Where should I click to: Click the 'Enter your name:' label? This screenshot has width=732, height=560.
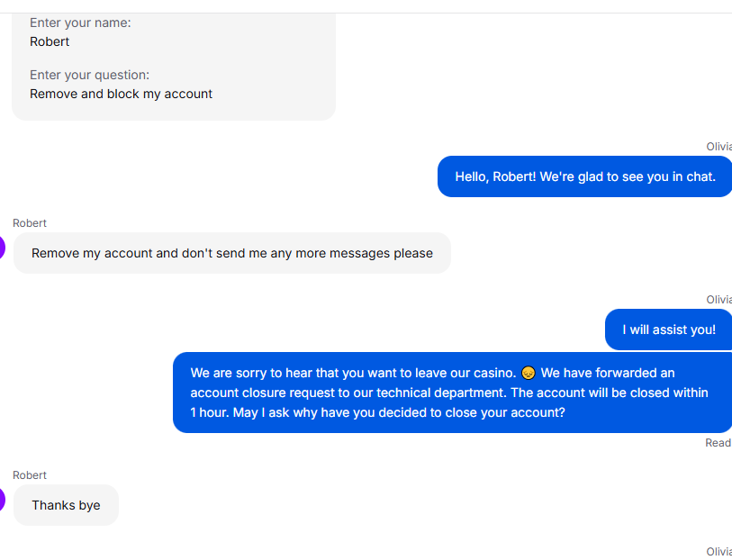[x=80, y=23]
